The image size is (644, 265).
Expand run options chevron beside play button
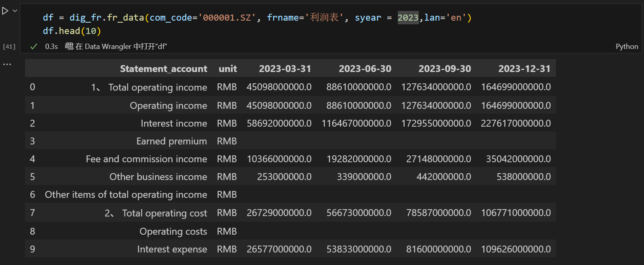tap(15, 11)
